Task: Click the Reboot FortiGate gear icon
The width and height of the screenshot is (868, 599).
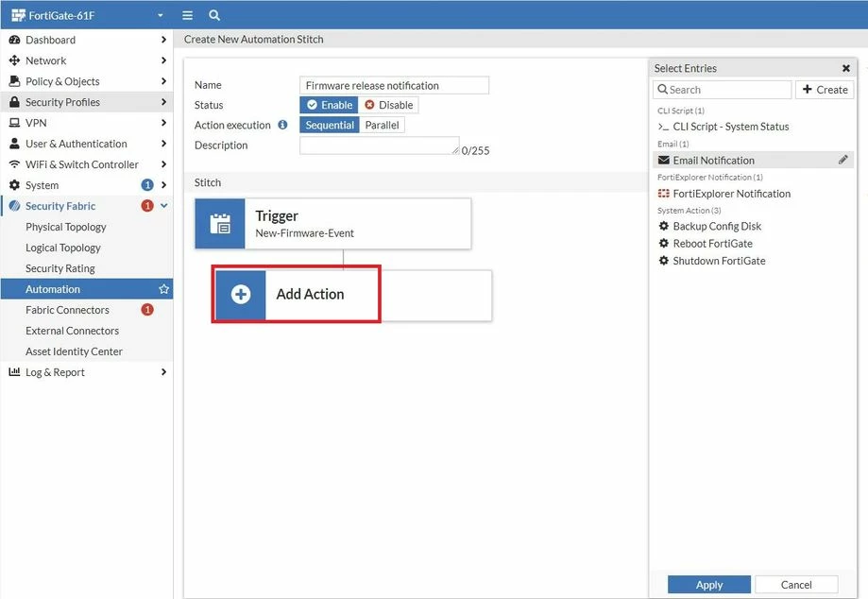Action: tap(664, 243)
